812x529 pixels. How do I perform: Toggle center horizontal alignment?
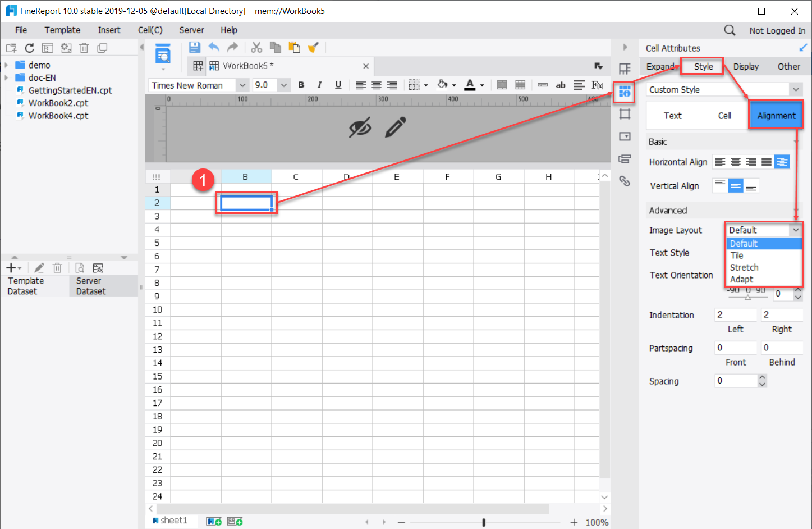(x=376, y=85)
